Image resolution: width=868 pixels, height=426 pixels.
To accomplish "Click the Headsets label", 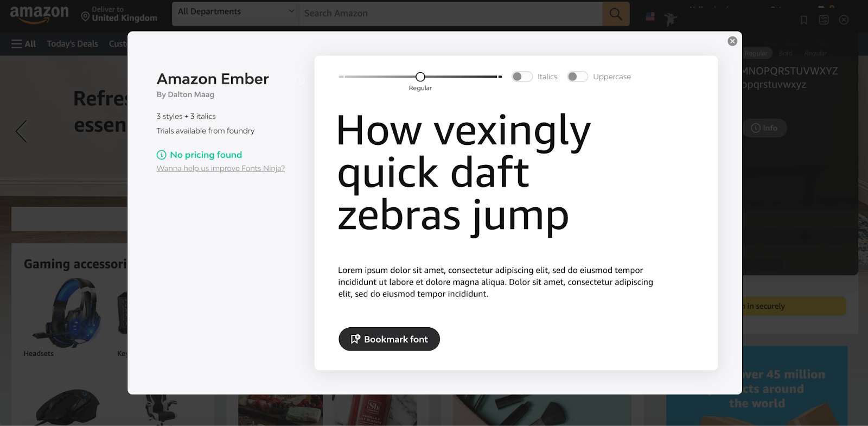I will tap(39, 353).
